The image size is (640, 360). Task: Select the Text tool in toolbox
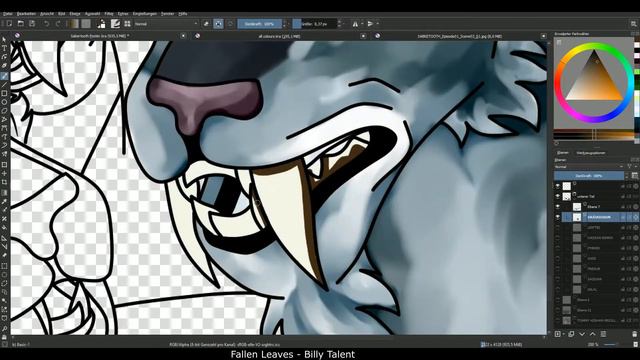coord(4,48)
